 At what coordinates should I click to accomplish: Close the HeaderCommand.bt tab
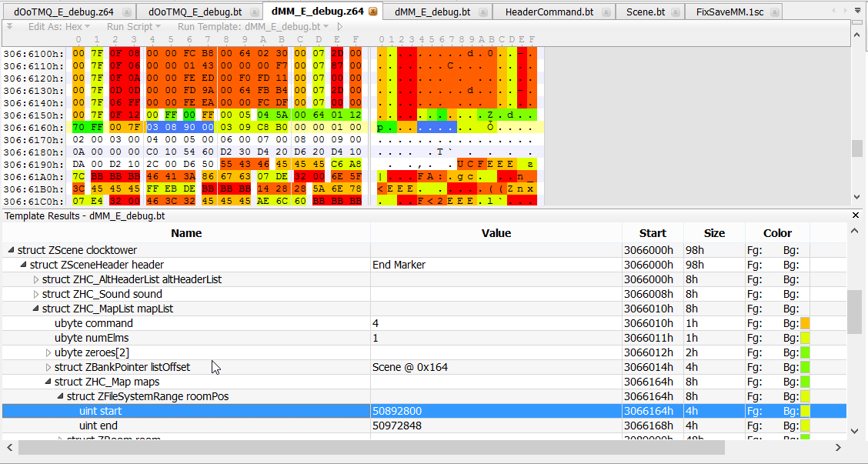coord(606,12)
